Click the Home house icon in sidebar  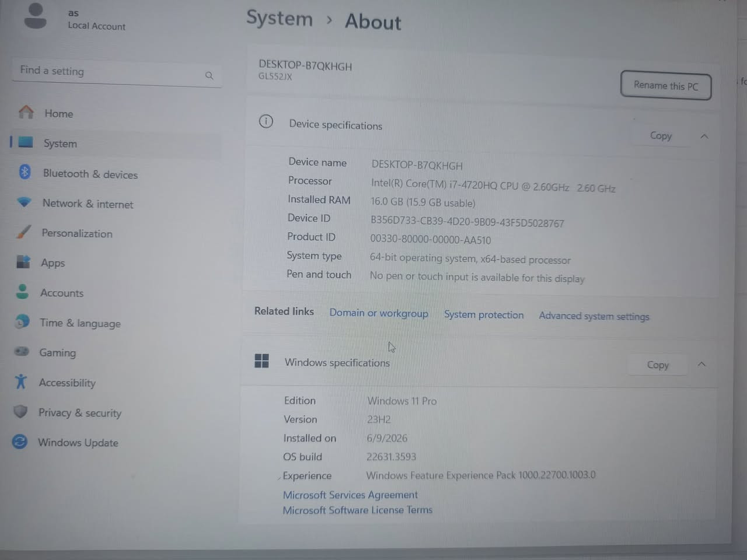click(26, 112)
